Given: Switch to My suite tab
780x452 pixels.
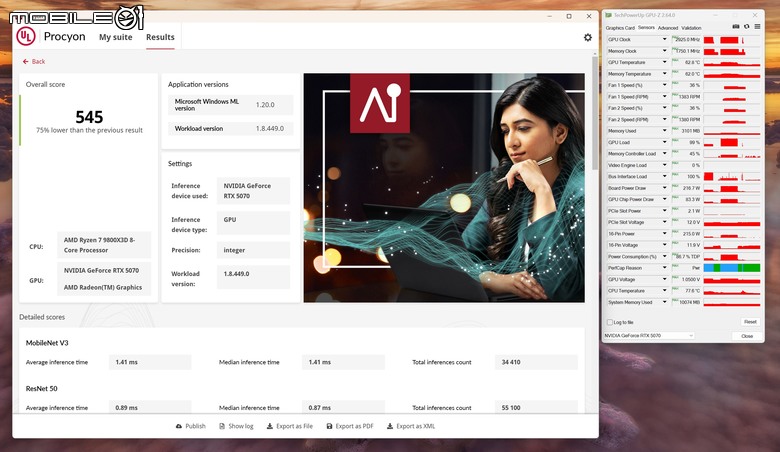Looking at the screenshot, I should (115, 37).
